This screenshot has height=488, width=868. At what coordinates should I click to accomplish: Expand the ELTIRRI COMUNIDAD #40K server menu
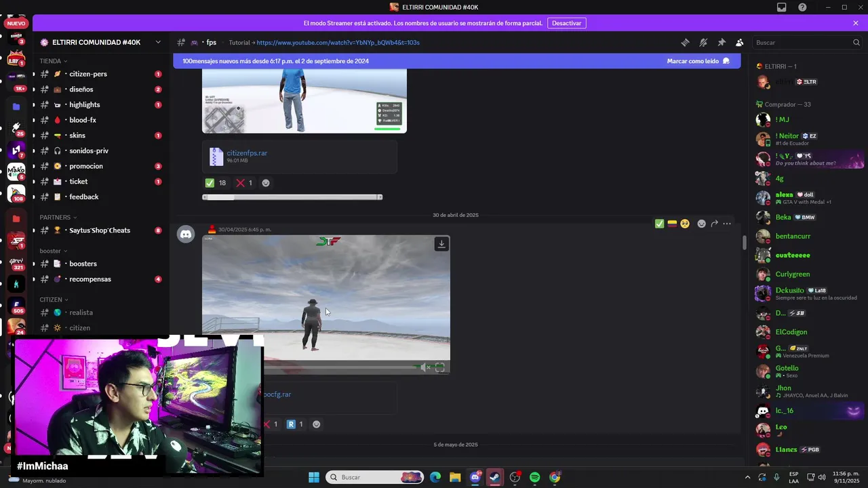pyautogui.click(x=100, y=42)
